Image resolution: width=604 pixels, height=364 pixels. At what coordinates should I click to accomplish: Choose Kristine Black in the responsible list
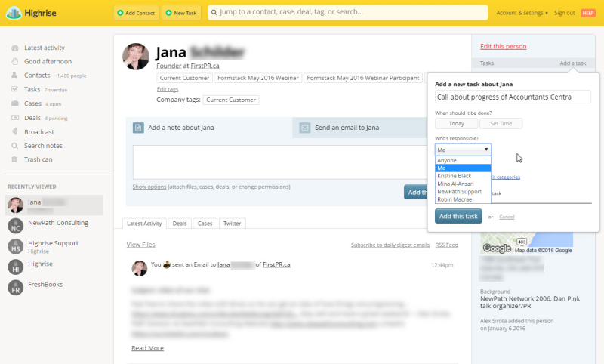(463, 176)
